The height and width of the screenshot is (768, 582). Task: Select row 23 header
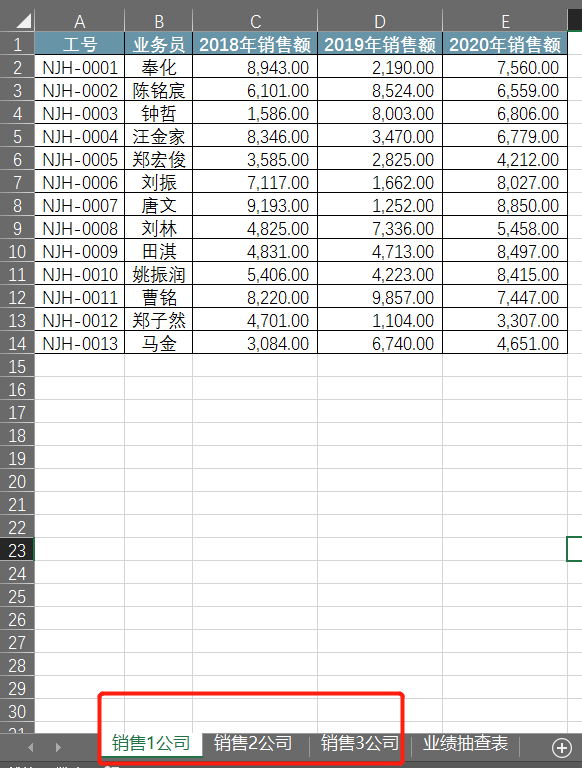pyautogui.click(x=17, y=550)
